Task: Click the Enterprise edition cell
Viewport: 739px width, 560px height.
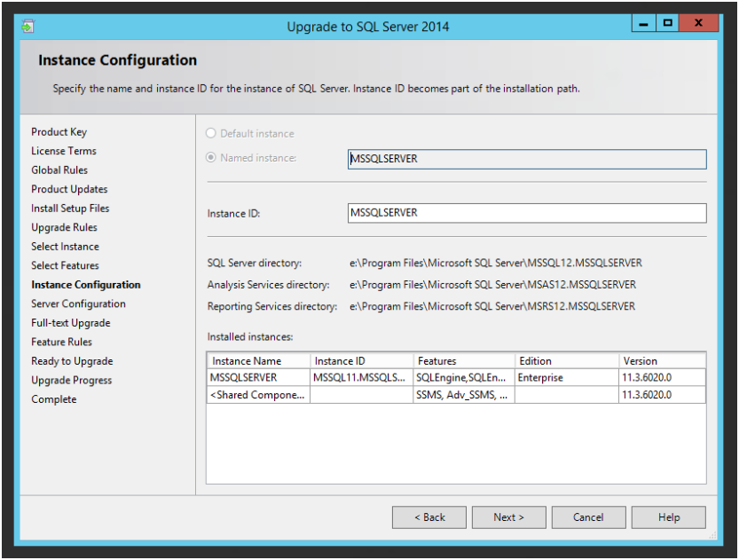Action: pyautogui.click(x=567, y=377)
